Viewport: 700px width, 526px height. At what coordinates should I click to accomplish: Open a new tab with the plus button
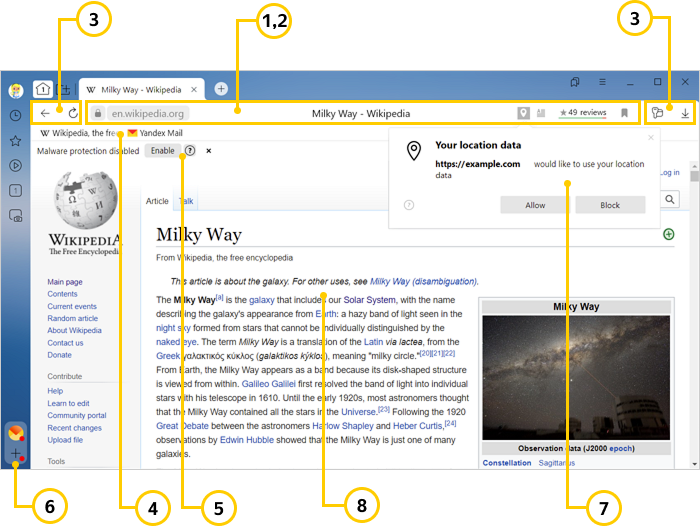tap(221, 88)
